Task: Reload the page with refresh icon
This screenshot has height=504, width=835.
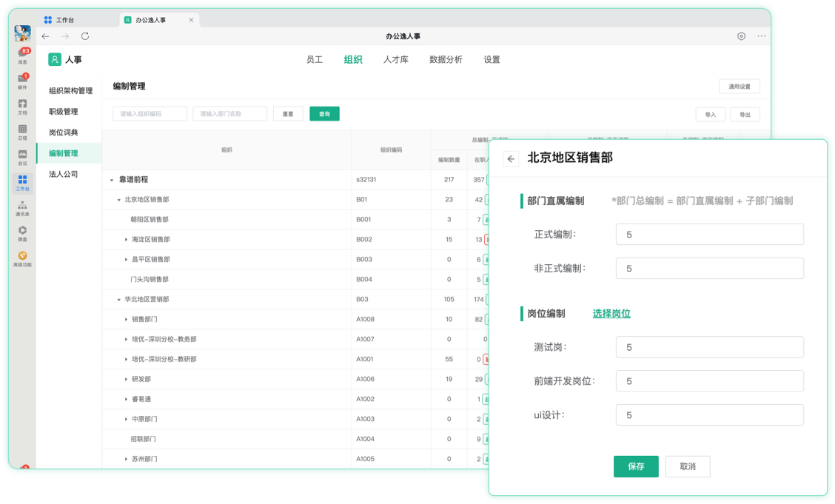Action: [84, 36]
